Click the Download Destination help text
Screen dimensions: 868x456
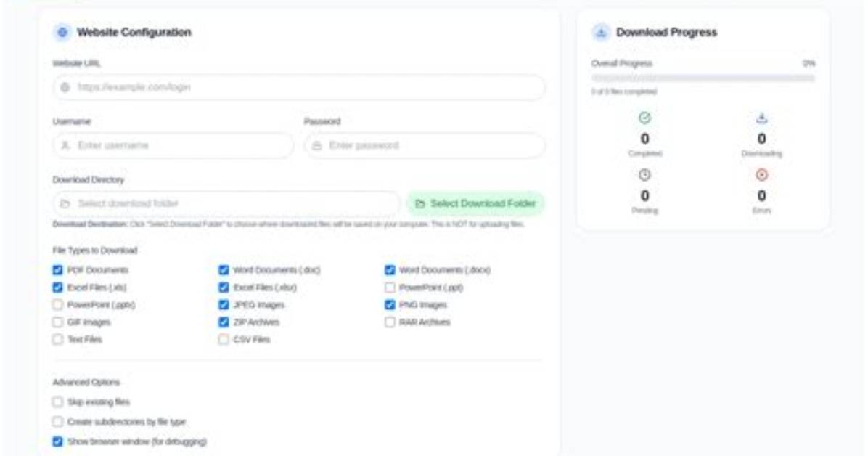tap(288, 224)
